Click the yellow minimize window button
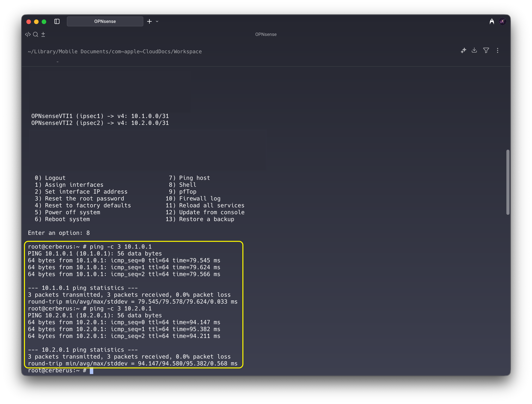 [x=36, y=22]
